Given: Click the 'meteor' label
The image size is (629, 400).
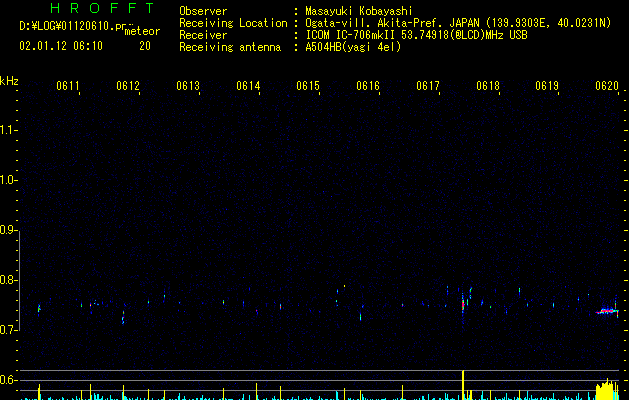Looking at the screenshot, I should pos(142,31).
